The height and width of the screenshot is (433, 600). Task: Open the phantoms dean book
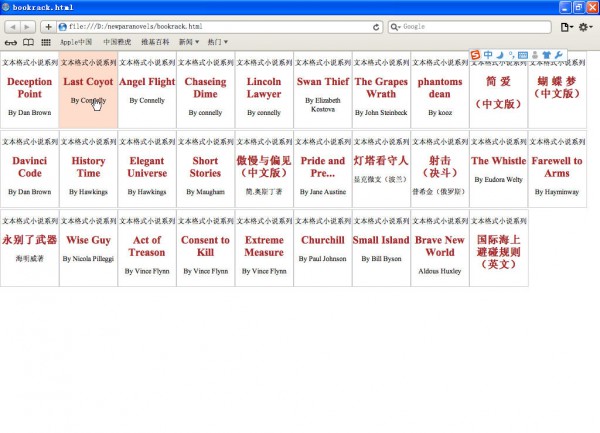click(440, 88)
